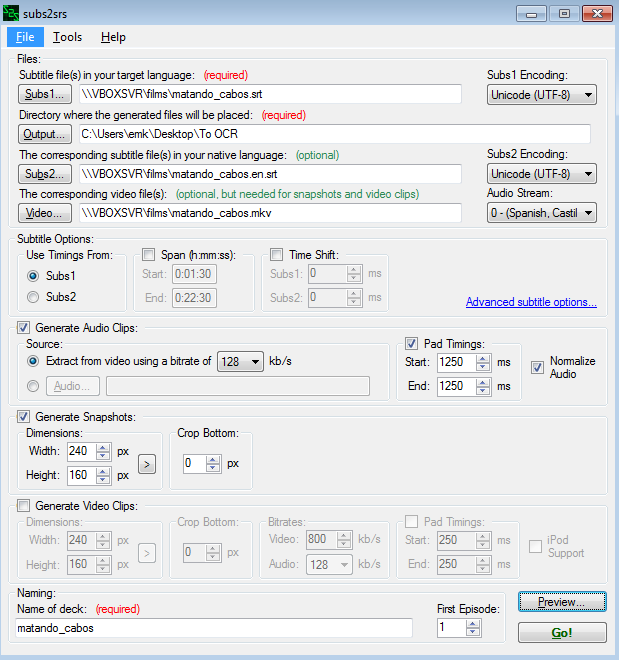Increase the First Episode number

pos(473,624)
